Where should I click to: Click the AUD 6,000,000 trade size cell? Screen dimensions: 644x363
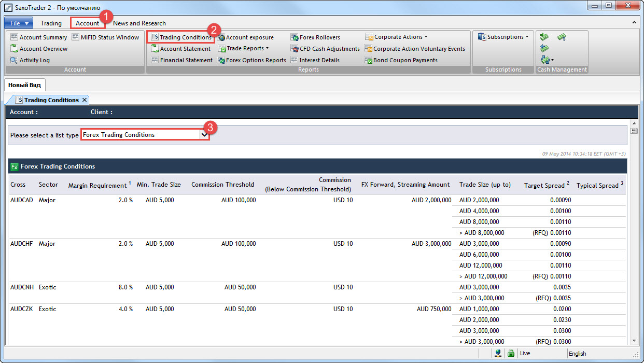[479, 255]
